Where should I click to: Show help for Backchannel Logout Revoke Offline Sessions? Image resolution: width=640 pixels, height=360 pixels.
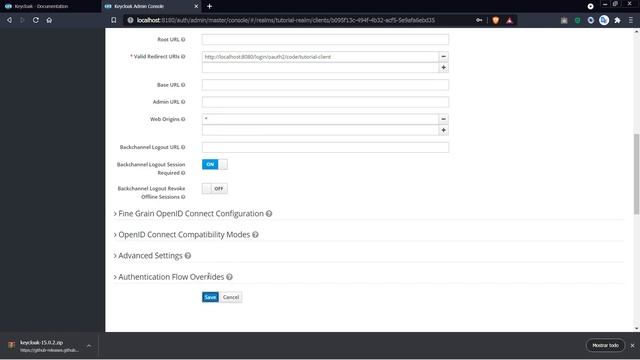183,197
